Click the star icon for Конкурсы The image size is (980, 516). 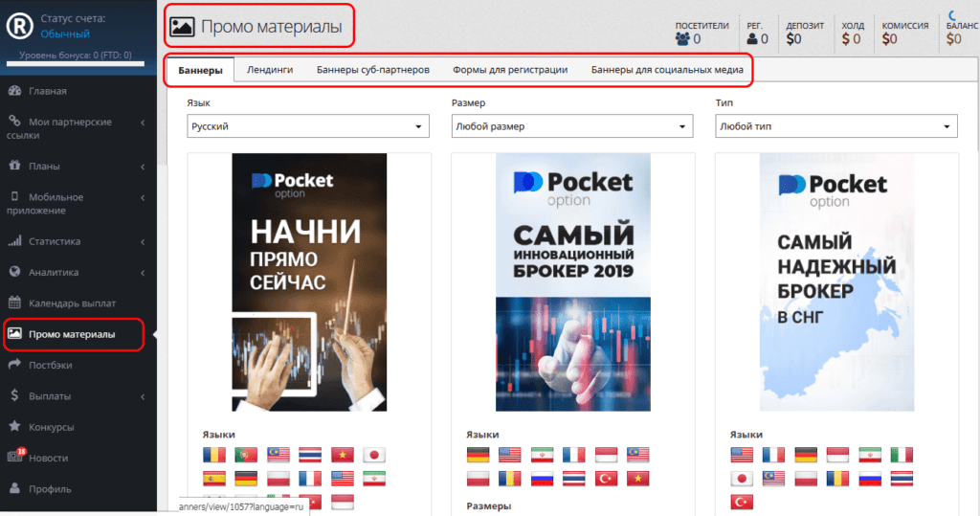[x=14, y=427]
